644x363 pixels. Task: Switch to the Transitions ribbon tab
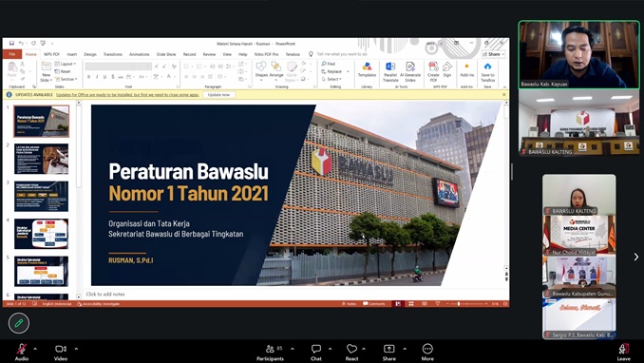(x=112, y=54)
